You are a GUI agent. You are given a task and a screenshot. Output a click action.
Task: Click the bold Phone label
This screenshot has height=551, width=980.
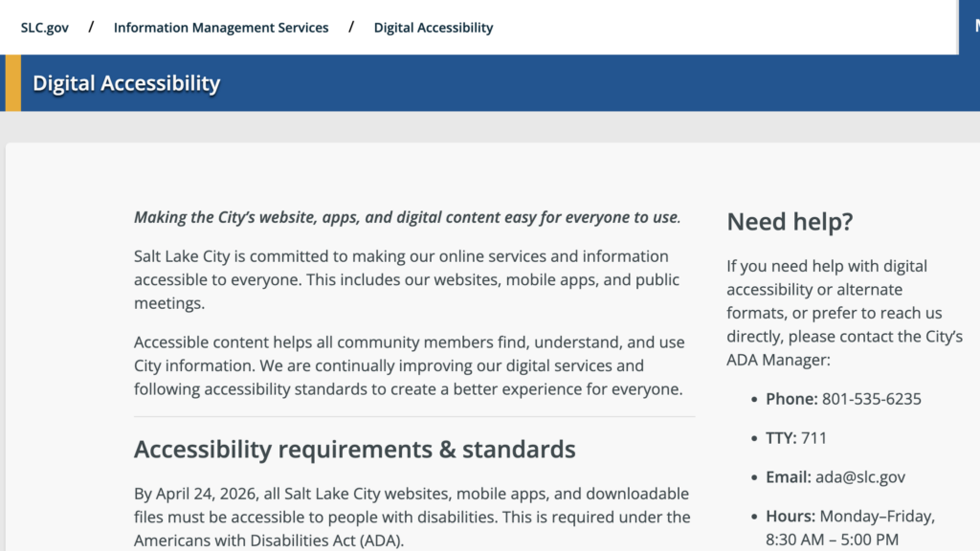(791, 399)
